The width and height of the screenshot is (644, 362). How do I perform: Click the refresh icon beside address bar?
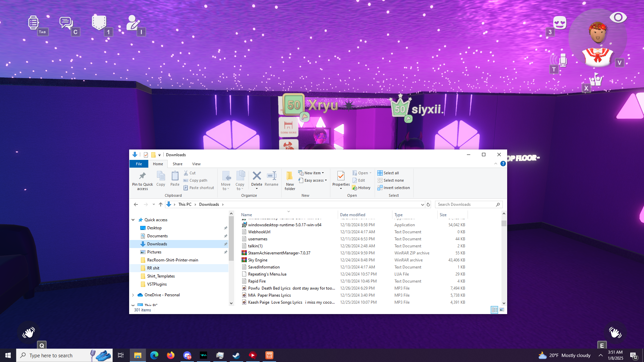tap(428, 204)
